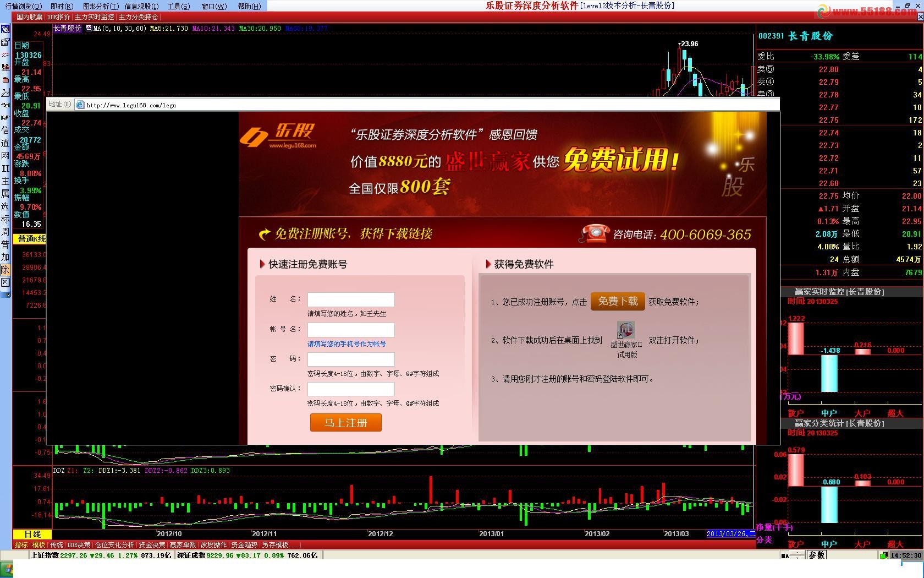Click the 盛世赢家II试用版 program icon in the ad
Viewport: 924px width, 578px height.
pos(626,330)
